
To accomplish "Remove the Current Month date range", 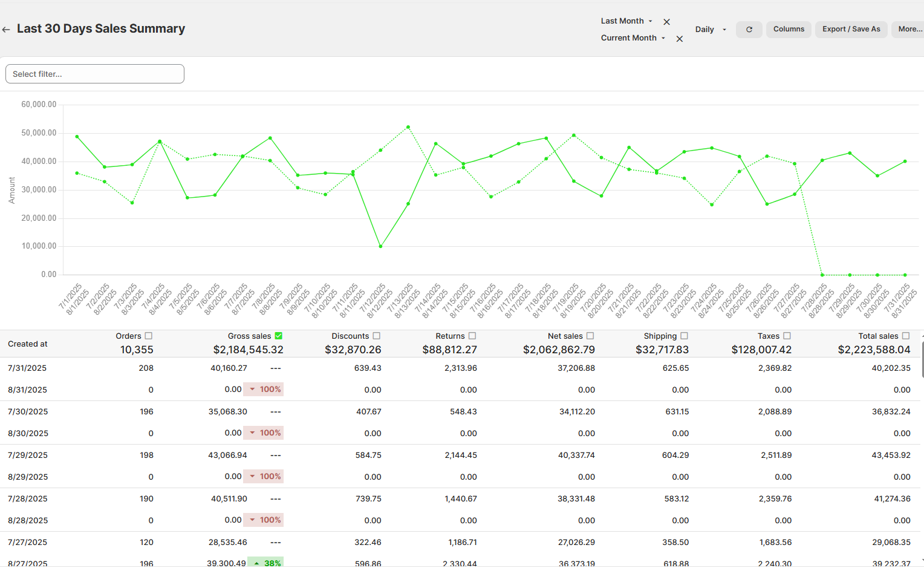I will click(x=679, y=39).
